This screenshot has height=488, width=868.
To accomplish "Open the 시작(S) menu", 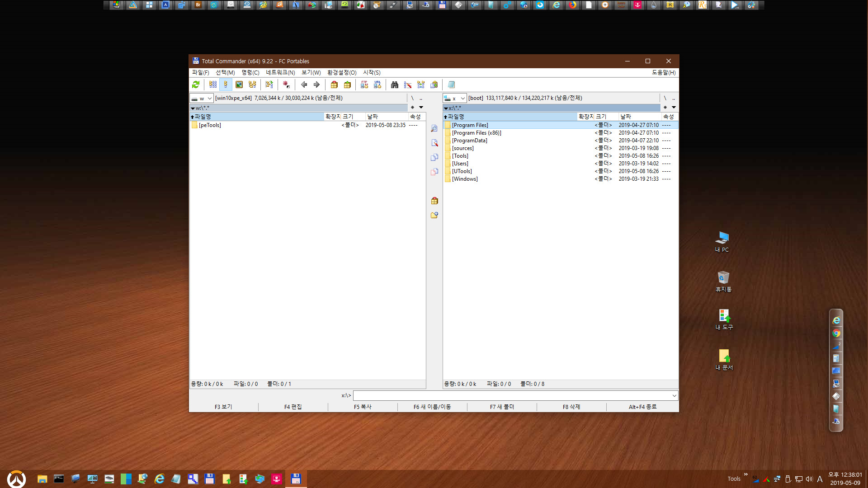I will tap(372, 72).
